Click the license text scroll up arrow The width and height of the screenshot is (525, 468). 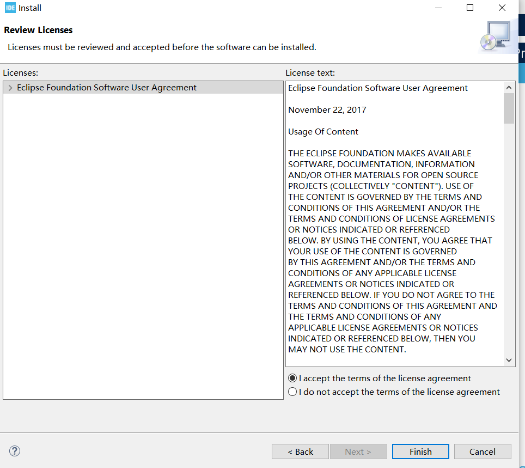click(509, 88)
